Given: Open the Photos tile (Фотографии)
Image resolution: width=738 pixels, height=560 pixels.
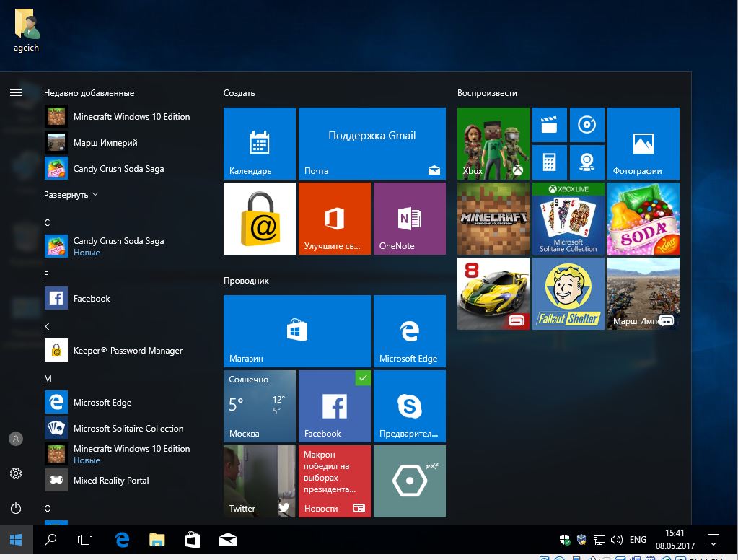Looking at the screenshot, I should coord(643,144).
